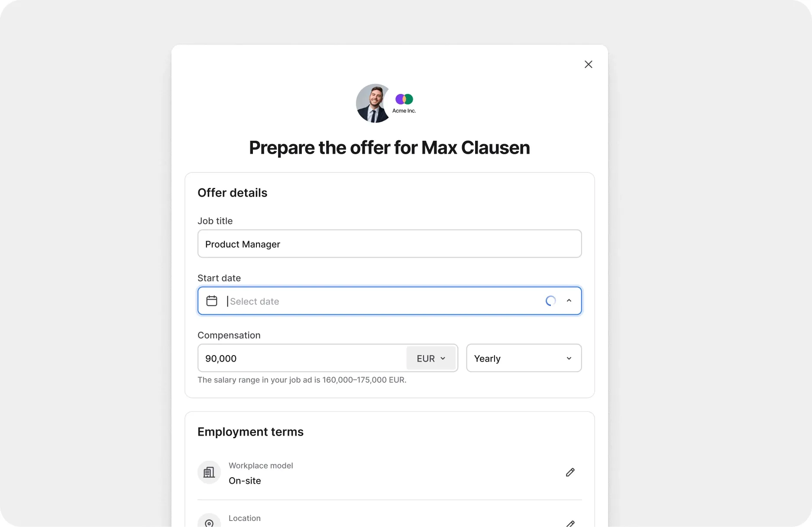Click the Location pin icon
The image size is (812, 527).
(209, 521)
